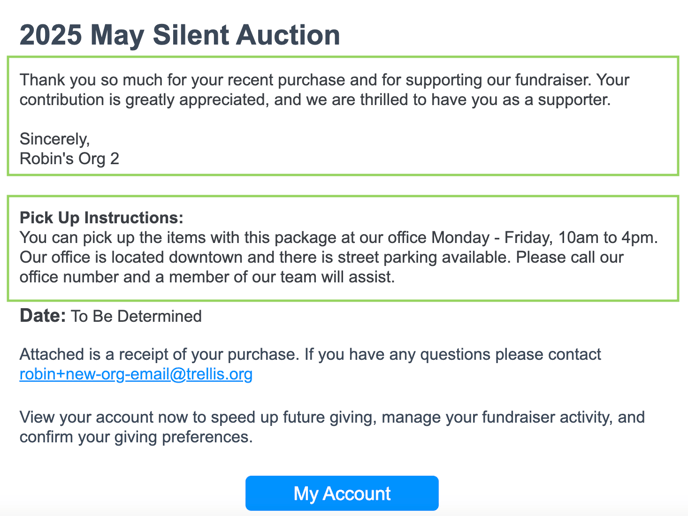Click the 'contribution is greatly appreciated' line
Screen dimensions: 688x516
coord(315,100)
